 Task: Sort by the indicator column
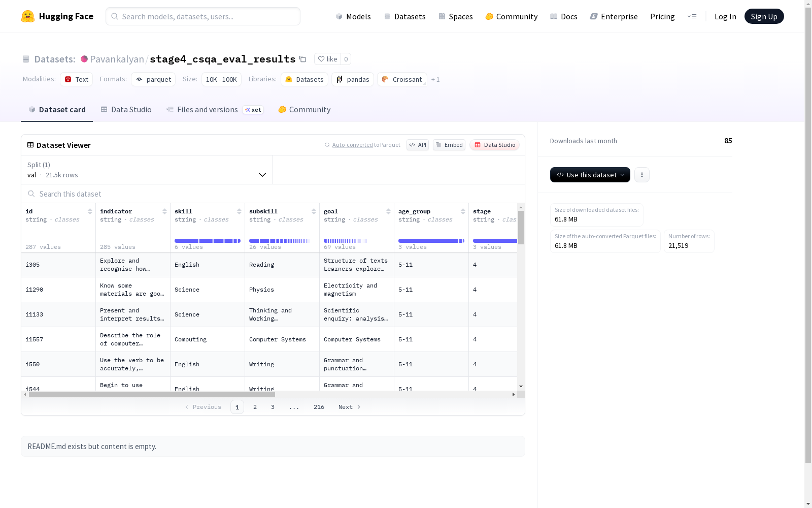click(164, 211)
